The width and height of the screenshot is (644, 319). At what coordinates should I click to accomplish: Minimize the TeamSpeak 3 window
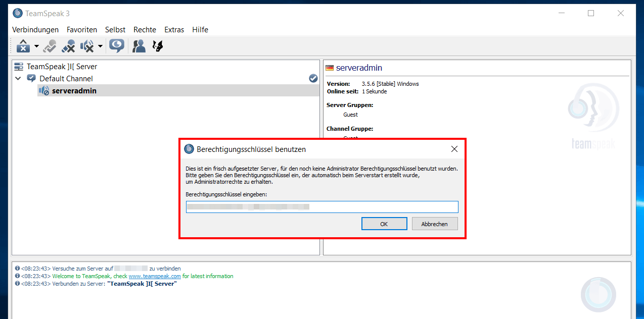561,13
